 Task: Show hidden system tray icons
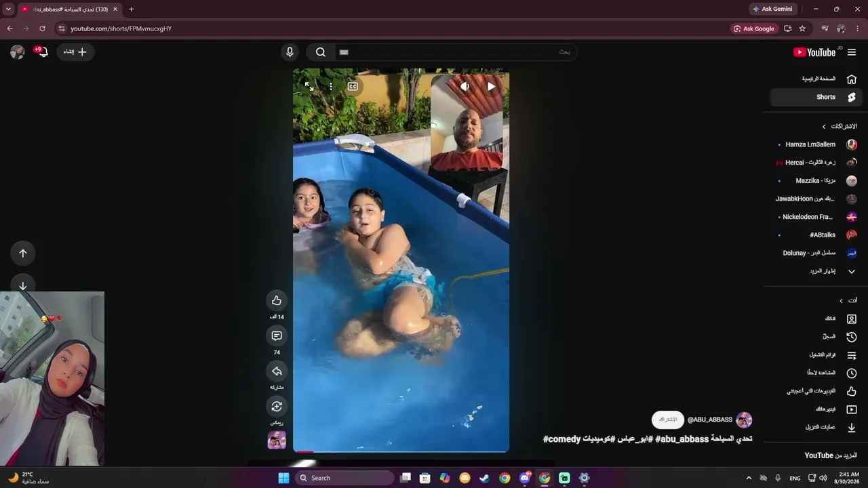749,478
